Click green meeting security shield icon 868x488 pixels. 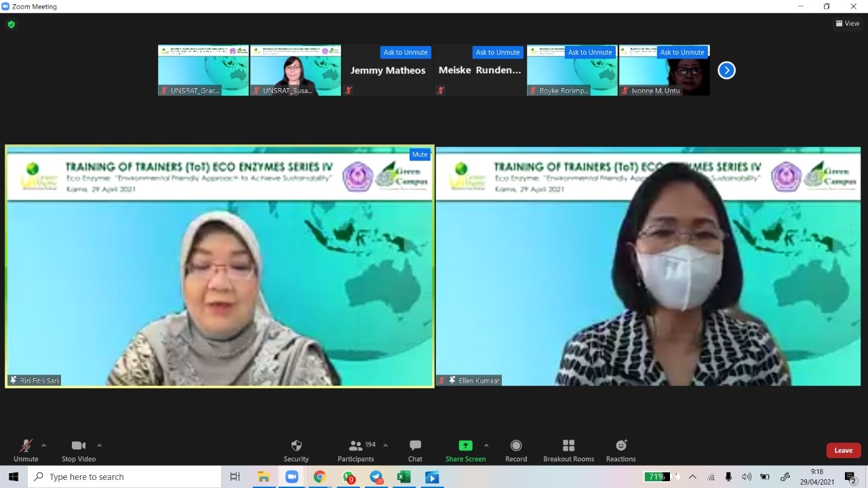pos(11,24)
